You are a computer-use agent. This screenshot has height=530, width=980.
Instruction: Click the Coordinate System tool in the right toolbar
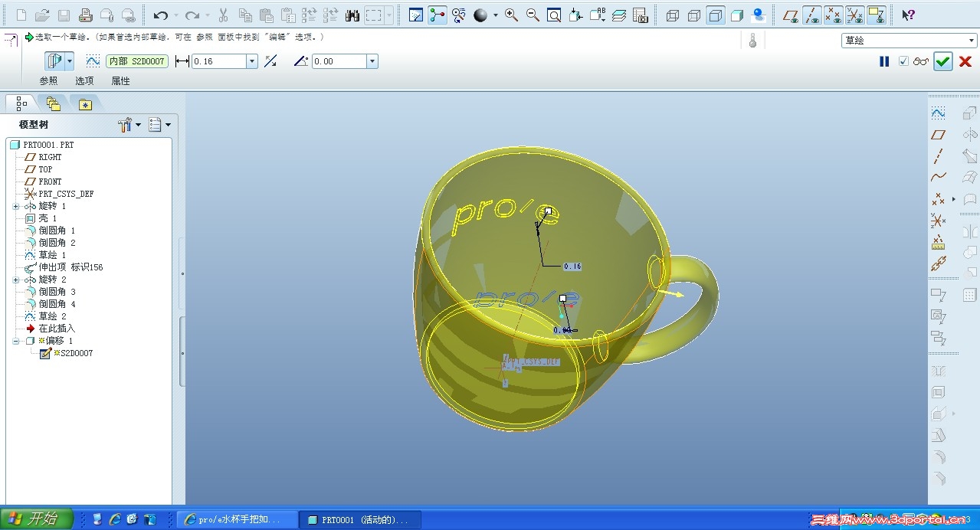938,221
